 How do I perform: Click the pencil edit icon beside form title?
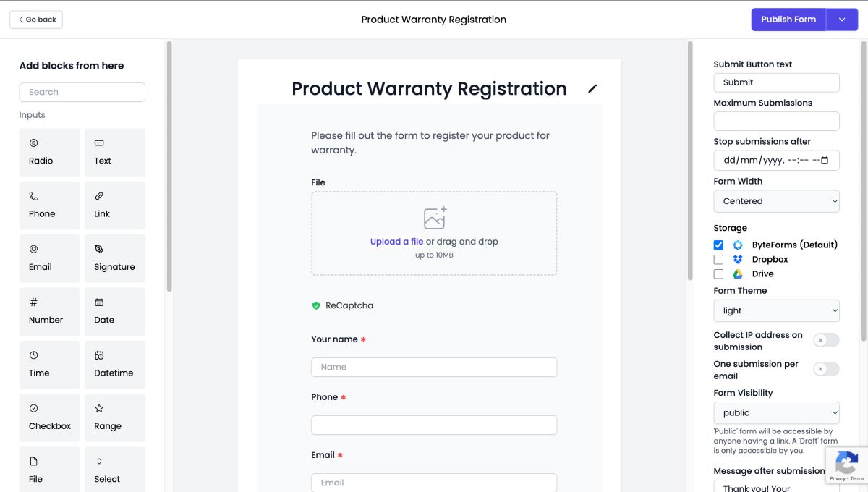pyautogui.click(x=592, y=89)
